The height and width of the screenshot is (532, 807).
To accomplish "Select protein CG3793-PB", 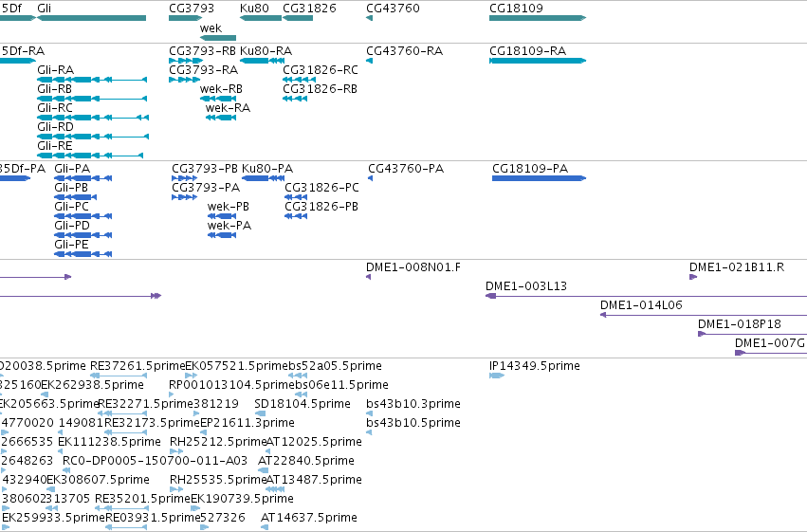I will point(184,178).
